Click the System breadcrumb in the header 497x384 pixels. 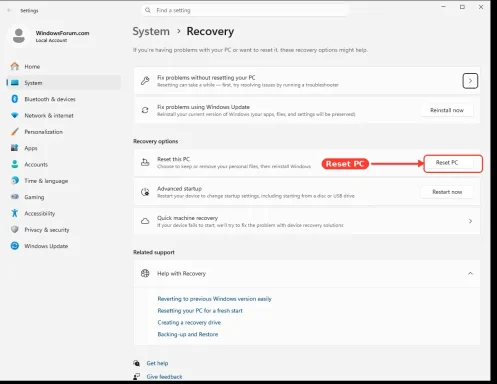(x=151, y=31)
